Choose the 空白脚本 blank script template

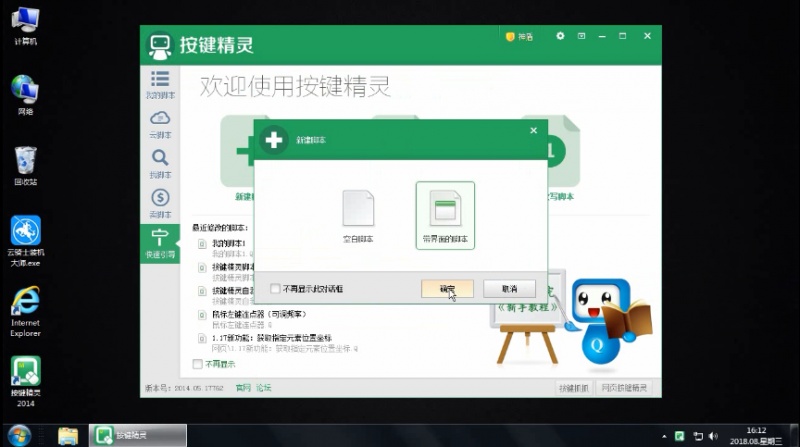pyautogui.click(x=358, y=216)
